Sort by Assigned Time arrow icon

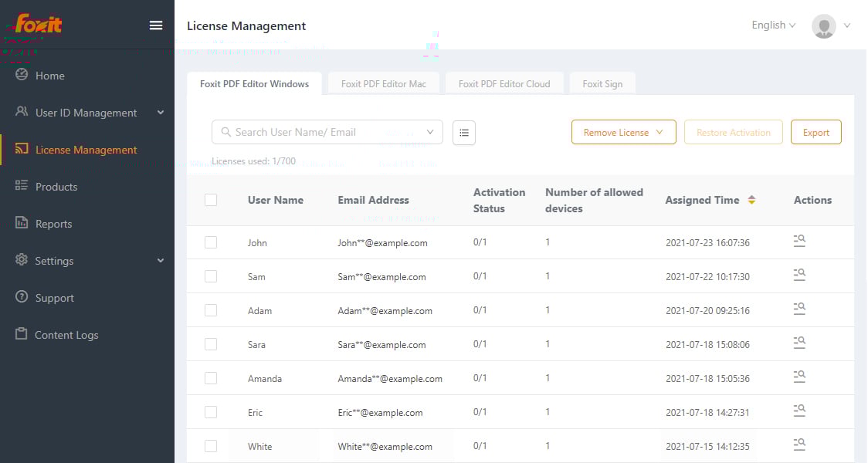coord(751,200)
